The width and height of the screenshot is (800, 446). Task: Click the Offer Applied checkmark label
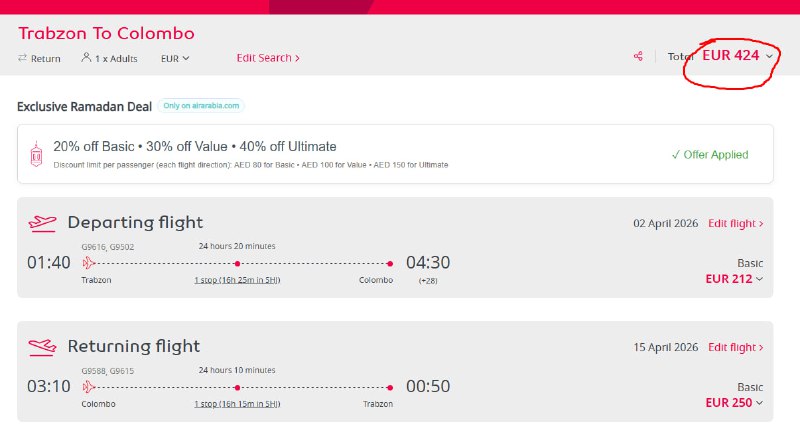pyautogui.click(x=710, y=155)
